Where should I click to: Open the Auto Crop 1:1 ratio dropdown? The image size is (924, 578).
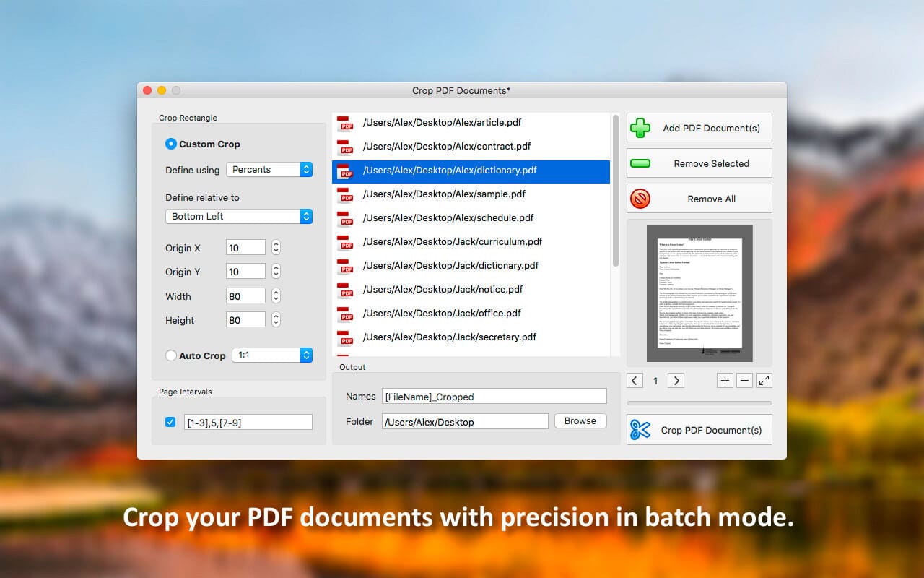click(x=272, y=355)
